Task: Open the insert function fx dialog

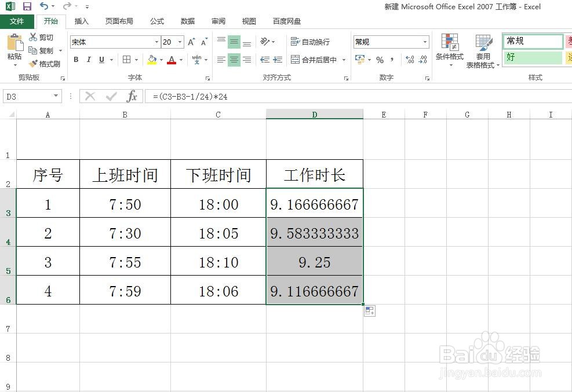Action: coord(132,97)
